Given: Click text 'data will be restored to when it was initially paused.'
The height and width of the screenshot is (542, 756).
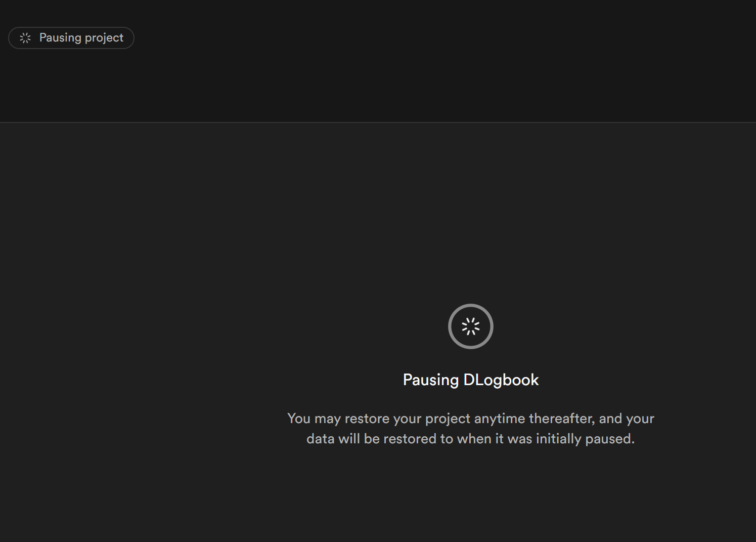Looking at the screenshot, I should coord(471,439).
